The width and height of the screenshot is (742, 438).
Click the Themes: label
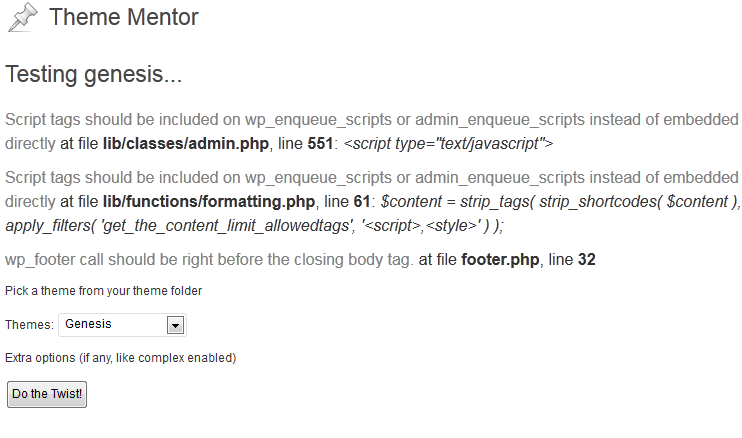coord(29,325)
